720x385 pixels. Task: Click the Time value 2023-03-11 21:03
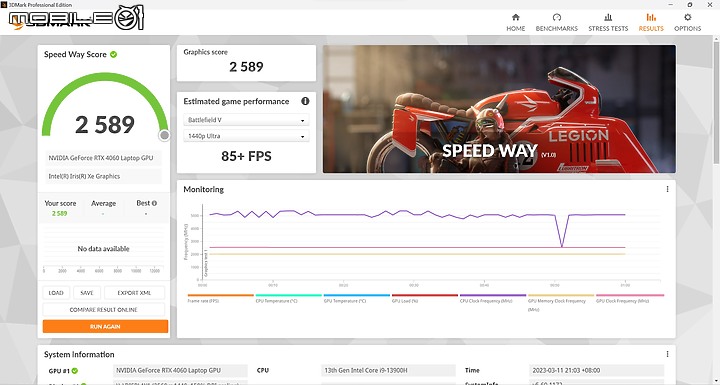click(x=596, y=370)
